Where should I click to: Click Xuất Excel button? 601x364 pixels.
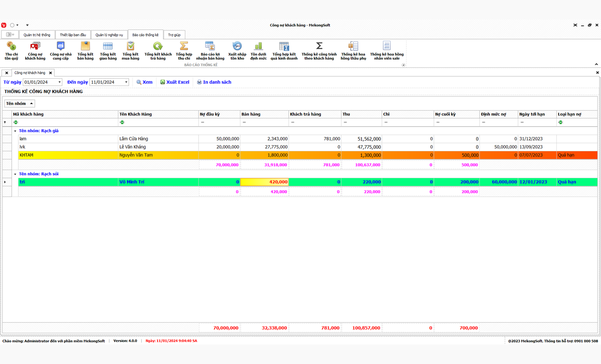pos(174,82)
